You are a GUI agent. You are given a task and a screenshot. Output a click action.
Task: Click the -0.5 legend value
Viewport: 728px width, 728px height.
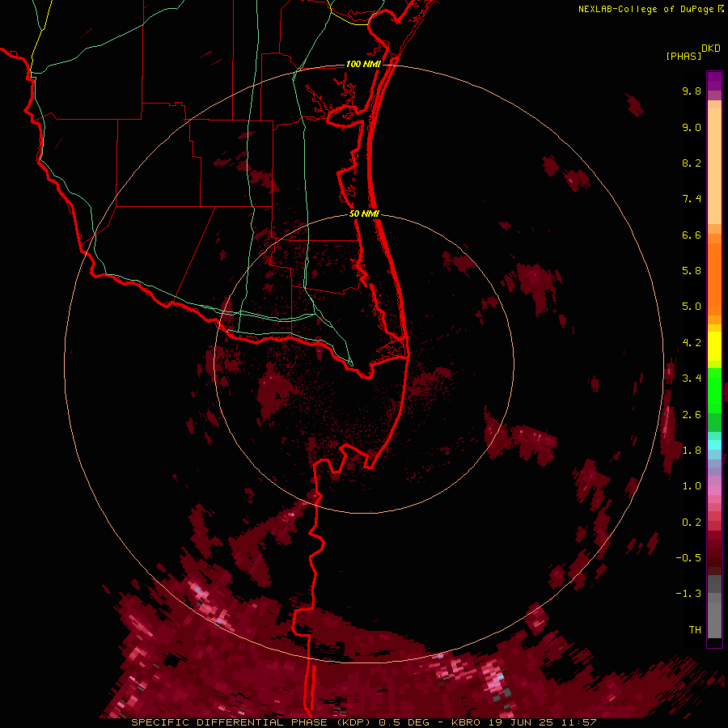(688, 558)
